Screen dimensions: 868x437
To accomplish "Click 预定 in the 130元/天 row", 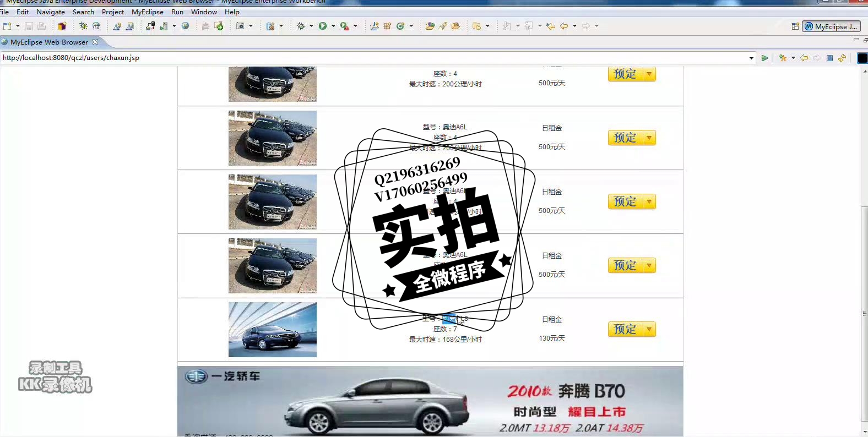I will point(632,329).
